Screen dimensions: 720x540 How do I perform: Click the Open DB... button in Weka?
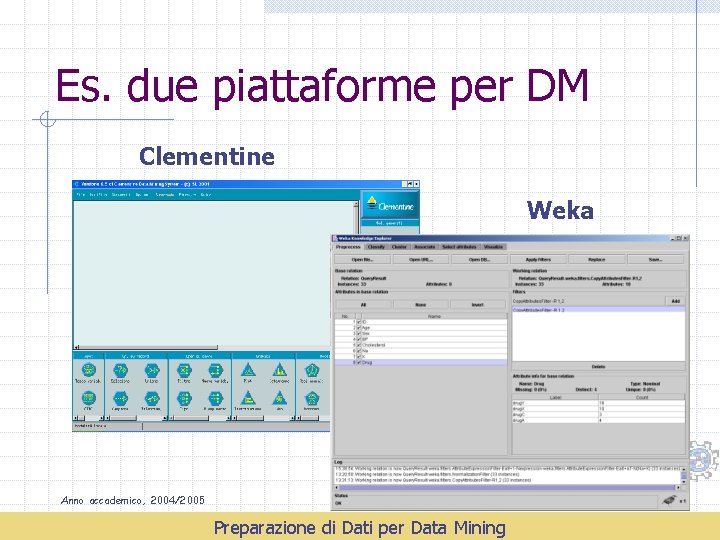479,259
